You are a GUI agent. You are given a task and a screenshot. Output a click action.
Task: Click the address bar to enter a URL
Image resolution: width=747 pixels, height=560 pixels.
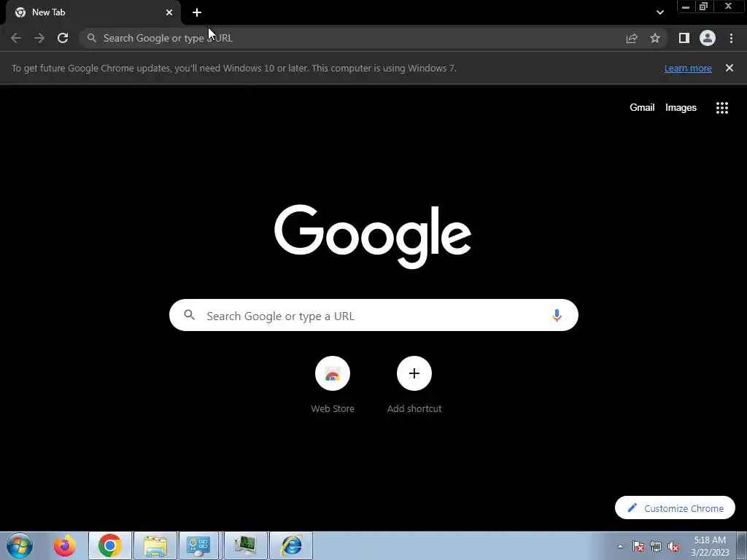pyautogui.click(x=352, y=38)
